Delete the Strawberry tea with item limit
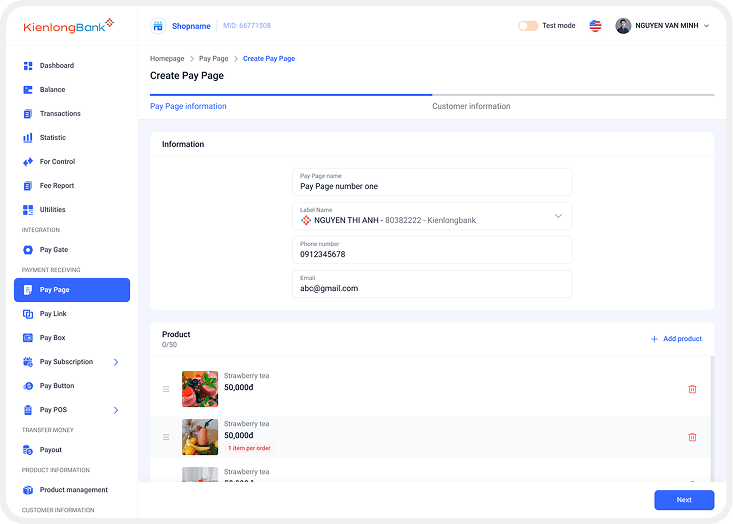 point(692,437)
